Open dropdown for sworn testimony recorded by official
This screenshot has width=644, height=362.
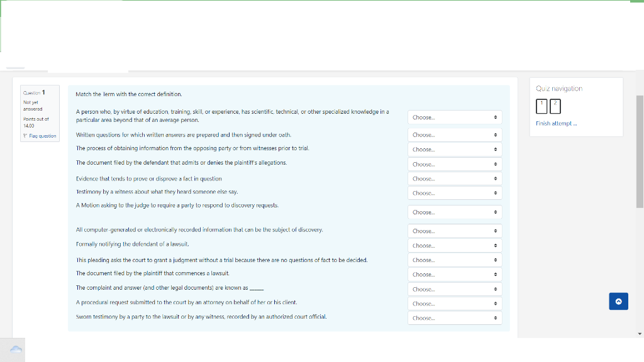coord(455,318)
